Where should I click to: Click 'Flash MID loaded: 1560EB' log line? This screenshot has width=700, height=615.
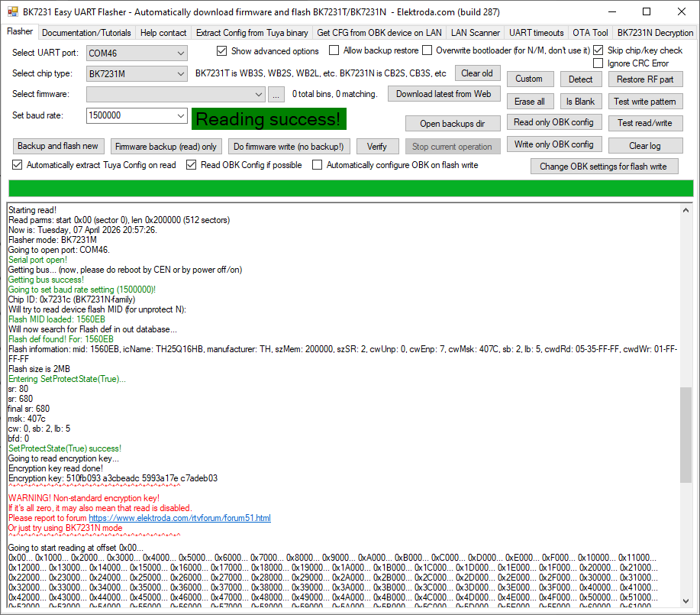[56, 319]
